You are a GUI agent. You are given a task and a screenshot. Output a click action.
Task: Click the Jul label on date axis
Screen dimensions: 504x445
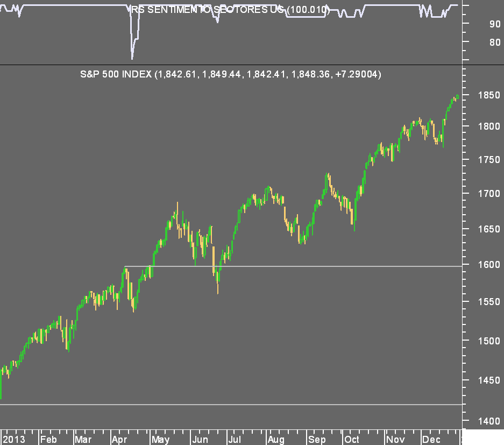click(x=235, y=440)
